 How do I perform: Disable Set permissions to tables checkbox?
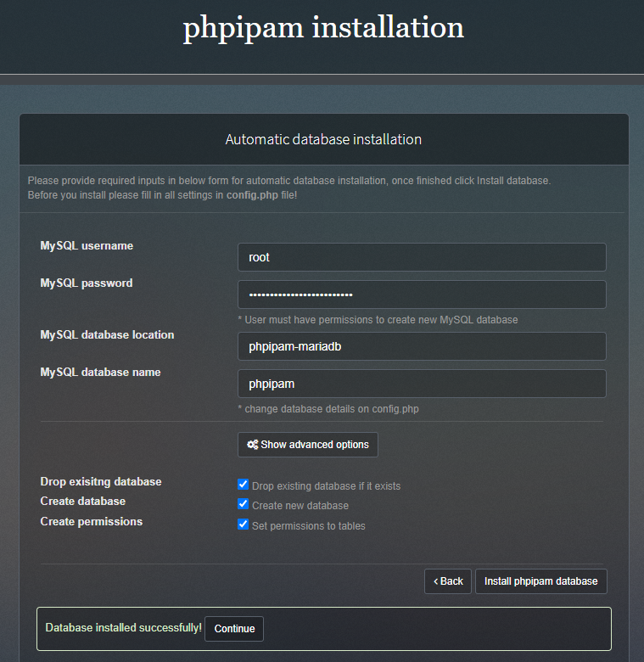(243, 524)
